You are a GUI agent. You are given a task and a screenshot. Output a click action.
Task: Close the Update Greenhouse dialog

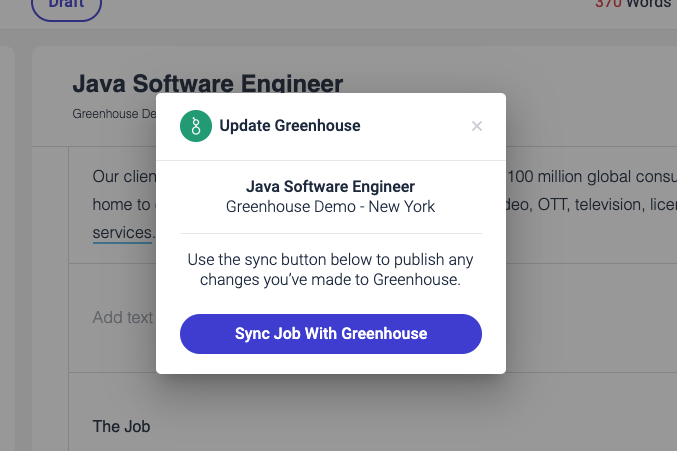477,126
